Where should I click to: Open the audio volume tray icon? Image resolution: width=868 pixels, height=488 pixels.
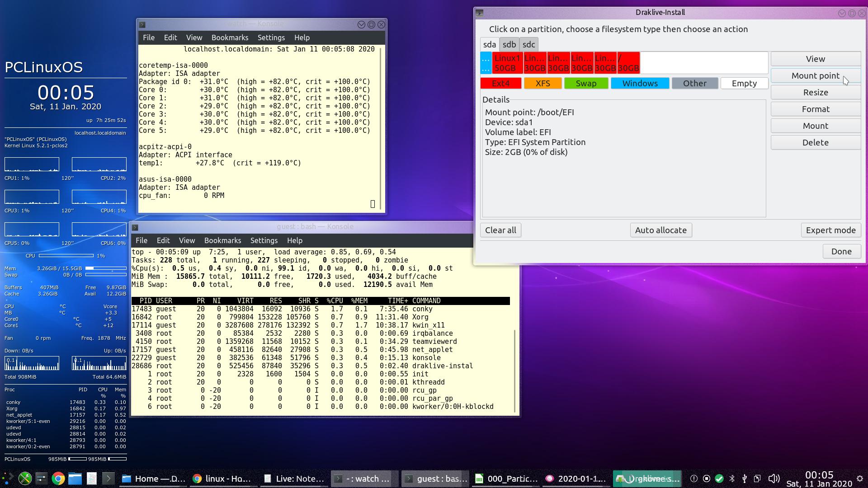point(774,479)
